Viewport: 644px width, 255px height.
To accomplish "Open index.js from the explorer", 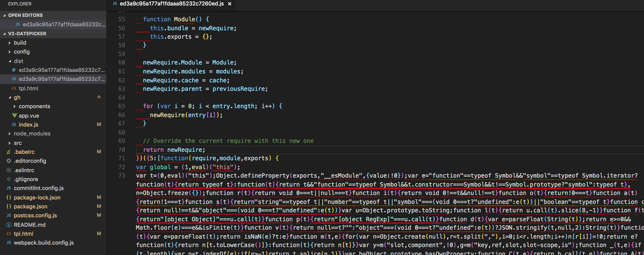I will 28,124.
